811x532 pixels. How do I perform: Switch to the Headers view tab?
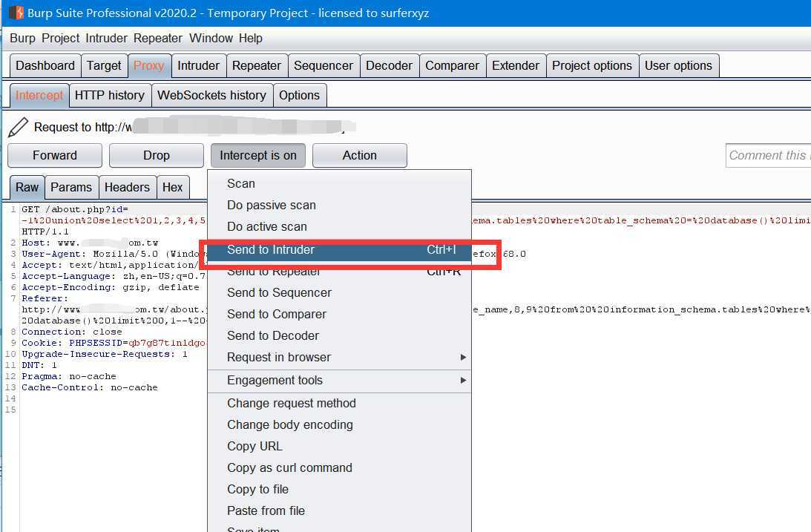[x=127, y=187]
